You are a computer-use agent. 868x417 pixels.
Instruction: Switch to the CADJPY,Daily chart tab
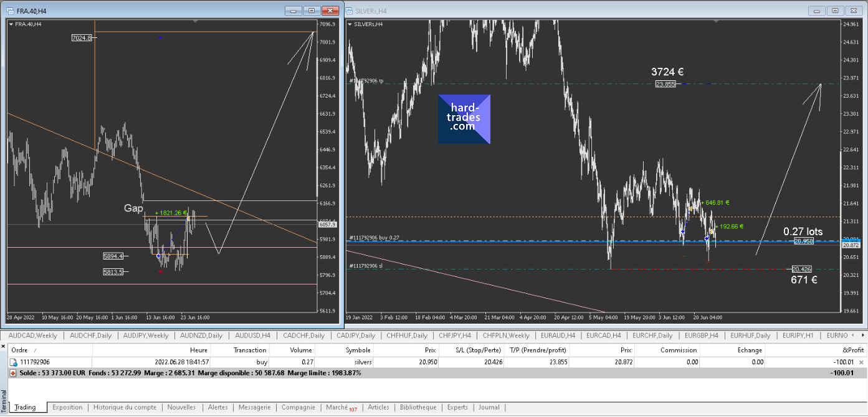(x=356, y=335)
